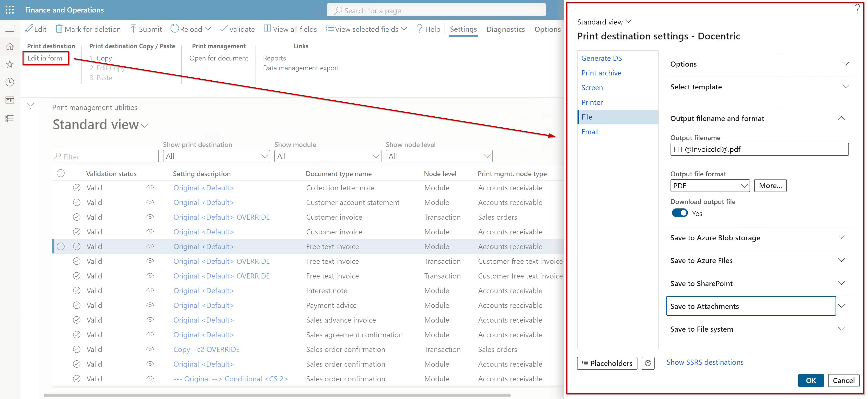
Task: Preview eye icon for Customer account statement
Action: coord(150,202)
